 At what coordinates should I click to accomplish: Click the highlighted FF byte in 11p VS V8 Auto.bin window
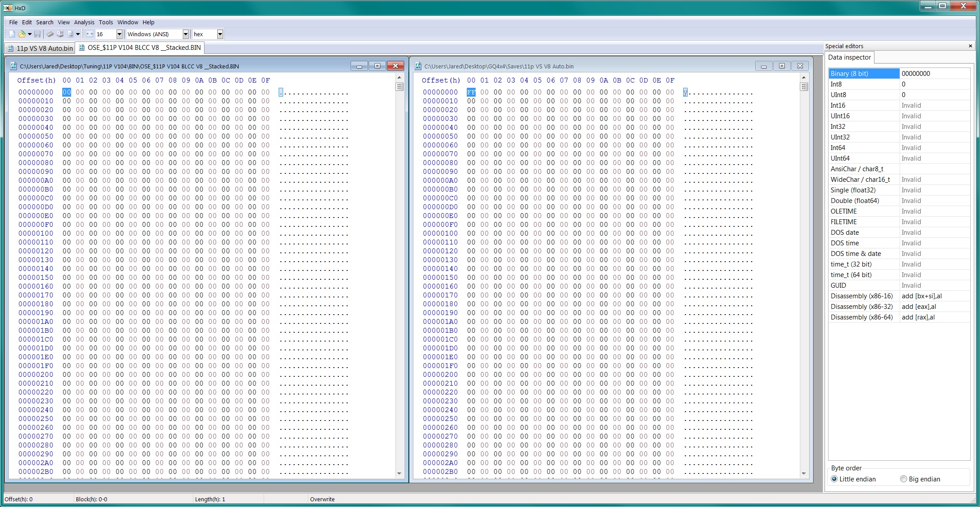471,92
